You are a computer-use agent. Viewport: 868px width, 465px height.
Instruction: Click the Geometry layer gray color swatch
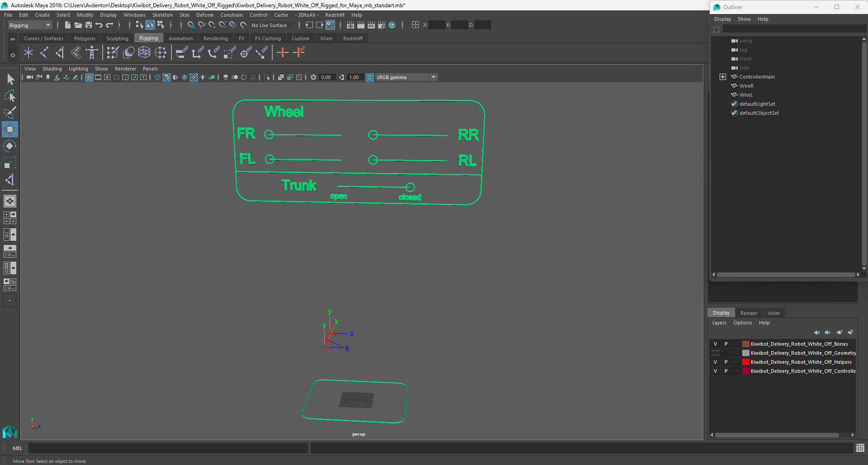pos(746,353)
